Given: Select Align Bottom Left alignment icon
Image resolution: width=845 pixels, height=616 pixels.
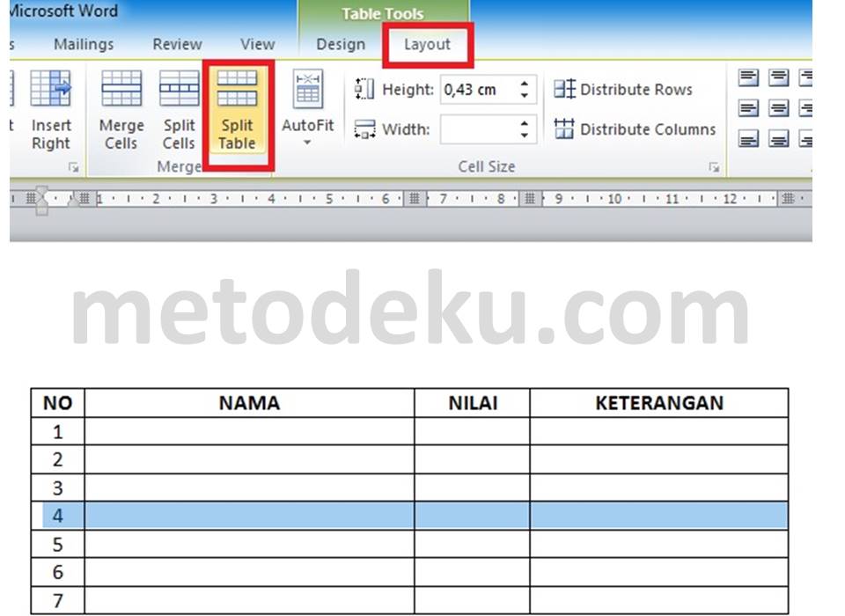Looking at the screenshot, I should click(748, 139).
